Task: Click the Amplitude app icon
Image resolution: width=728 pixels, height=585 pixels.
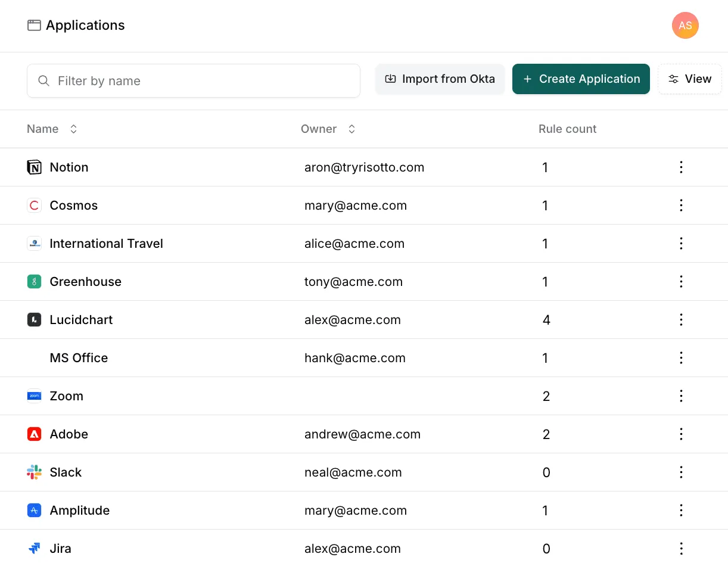Action: [x=34, y=511]
